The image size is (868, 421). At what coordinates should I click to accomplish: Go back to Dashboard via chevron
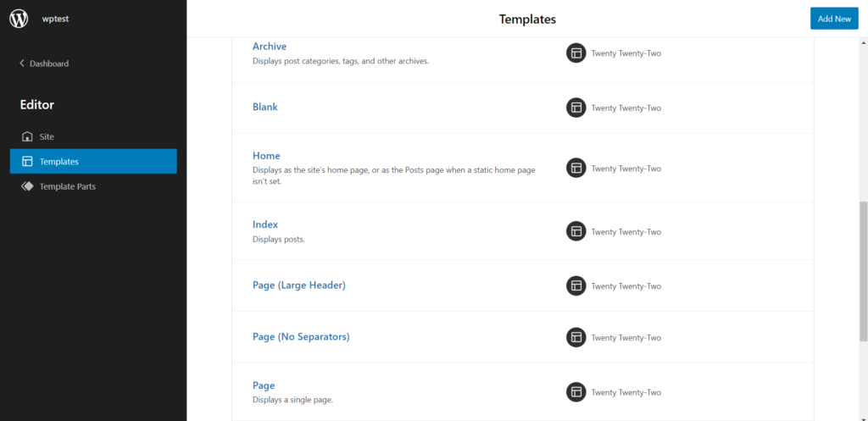click(x=22, y=64)
